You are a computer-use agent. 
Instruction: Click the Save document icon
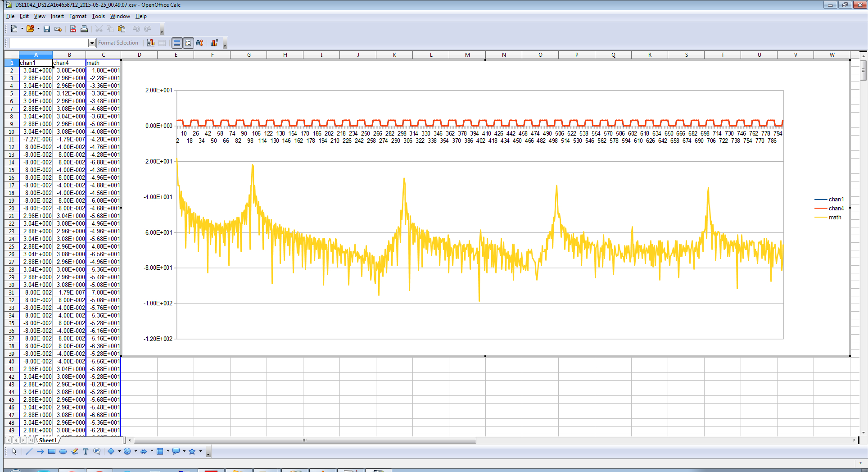coord(47,29)
